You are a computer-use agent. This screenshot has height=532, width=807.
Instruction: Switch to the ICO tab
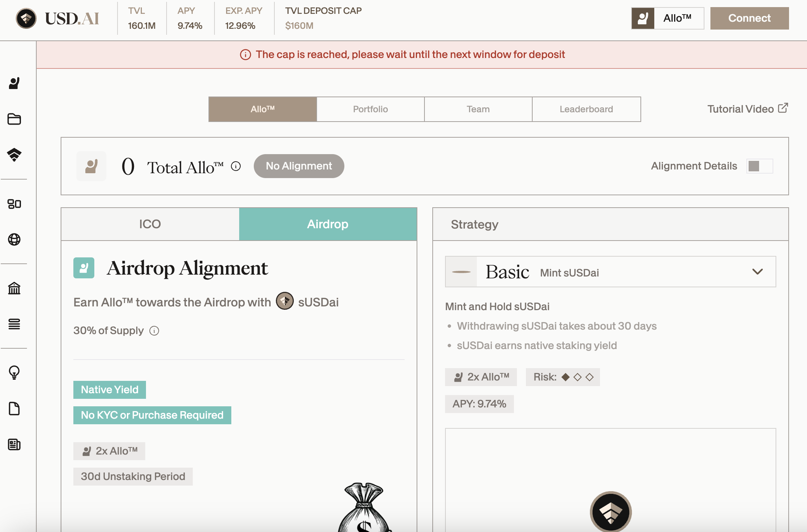(150, 224)
